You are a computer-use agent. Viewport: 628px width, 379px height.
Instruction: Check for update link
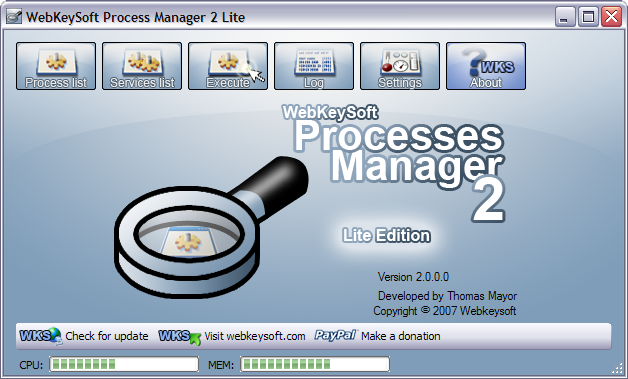(x=107, y=336)
